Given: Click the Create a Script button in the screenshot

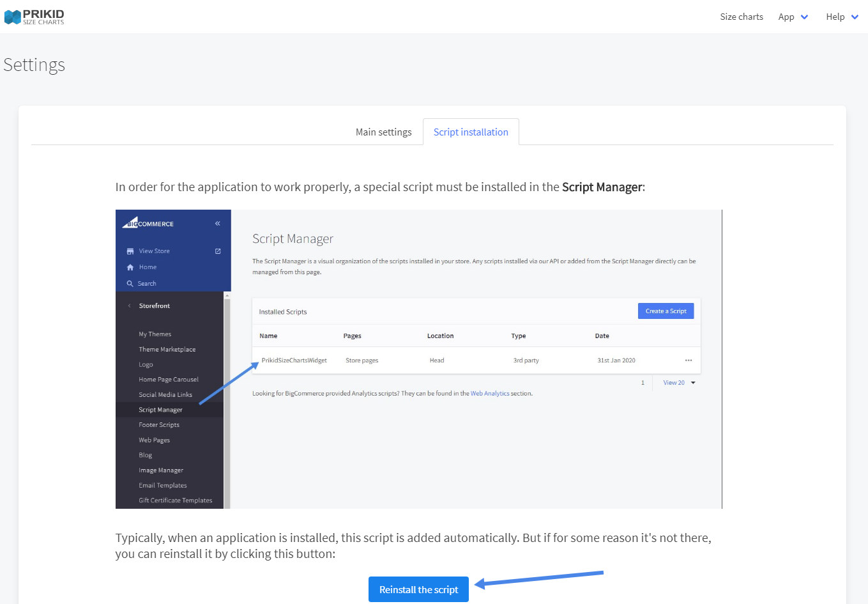Looking at the screenshot, I should (x=666, y=311).
